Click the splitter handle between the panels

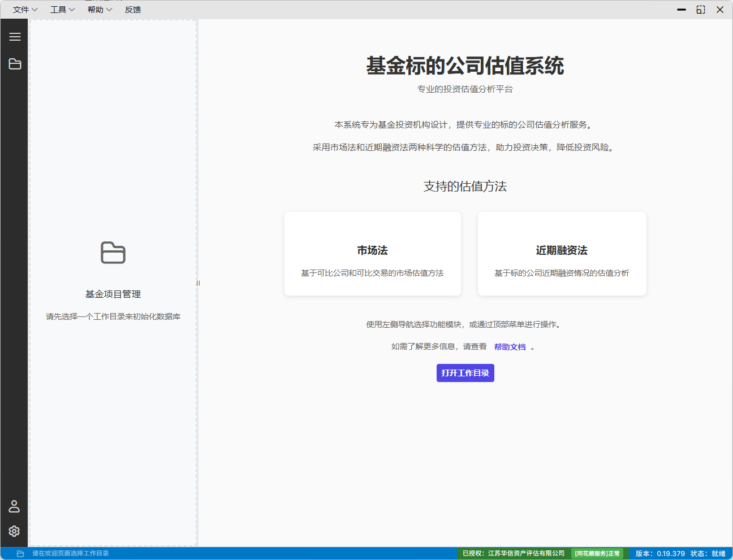coord(198,283)
